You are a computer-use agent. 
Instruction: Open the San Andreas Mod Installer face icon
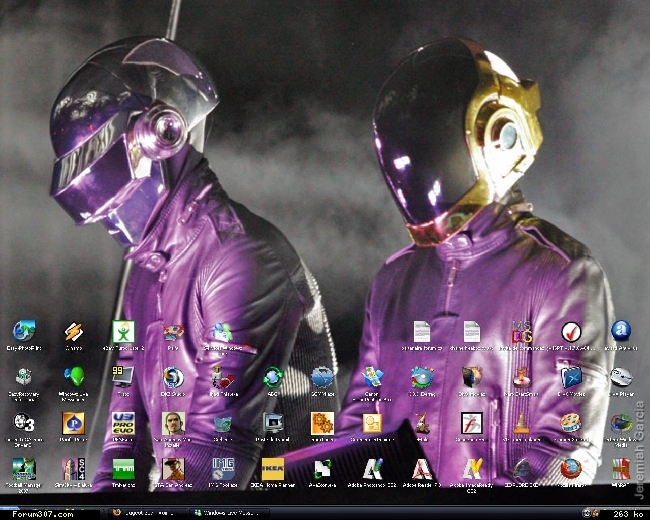[x=173, y=423]
